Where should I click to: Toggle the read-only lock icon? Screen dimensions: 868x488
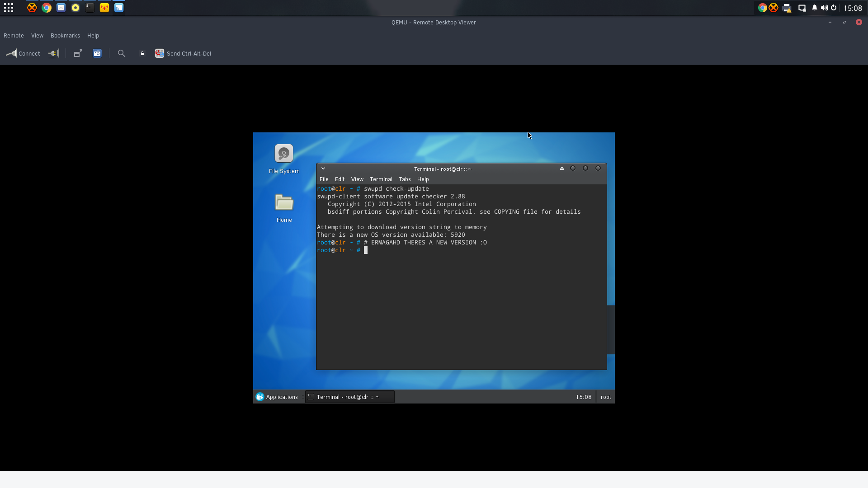(142, 53)
